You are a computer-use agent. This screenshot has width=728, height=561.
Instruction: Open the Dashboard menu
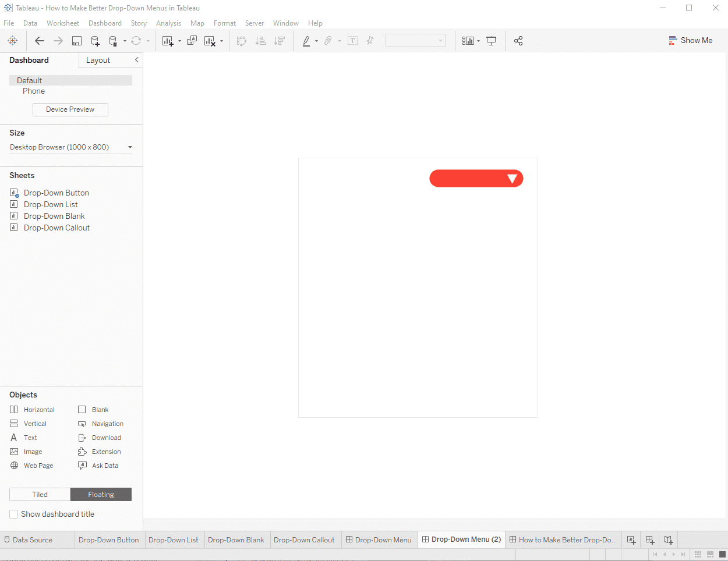[105, 23]
